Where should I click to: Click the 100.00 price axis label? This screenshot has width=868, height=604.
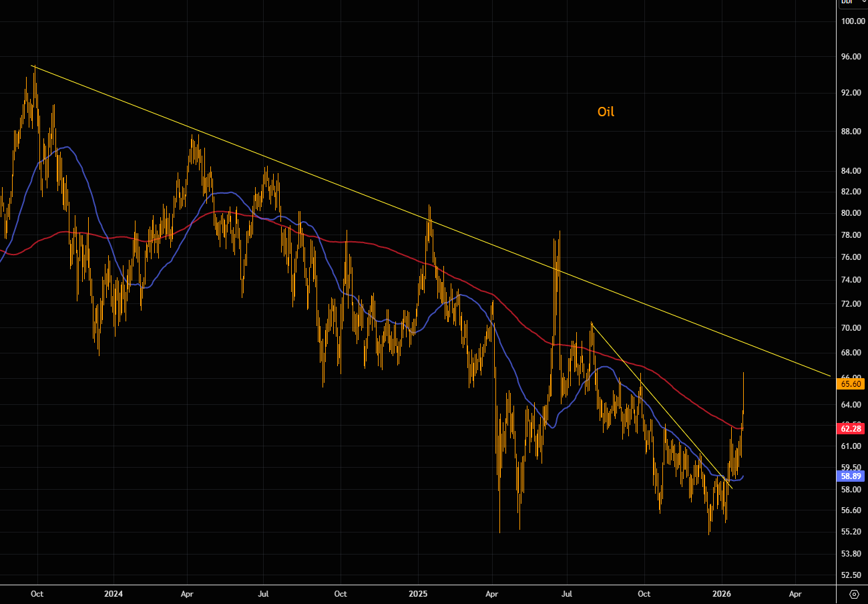pos(852,21)
